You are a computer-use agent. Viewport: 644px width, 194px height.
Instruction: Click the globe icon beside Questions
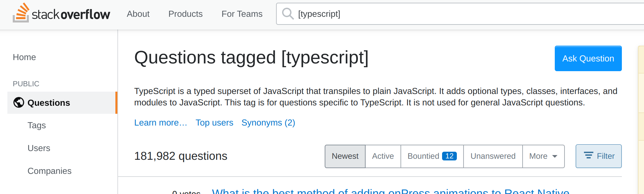(19, 102)
